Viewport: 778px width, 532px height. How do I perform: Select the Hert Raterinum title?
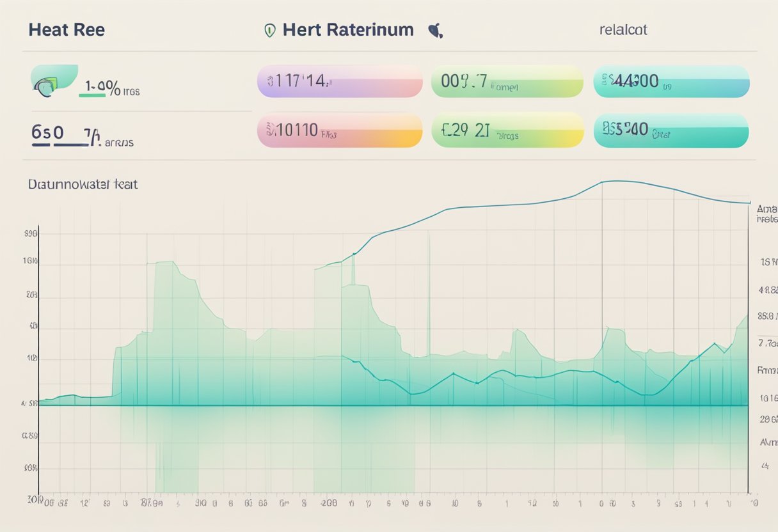point(348,30)
